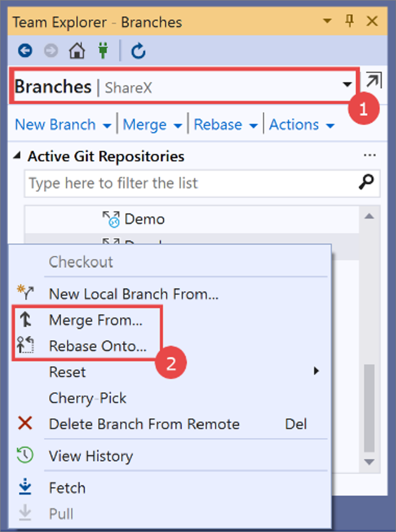
Task: Collapse the Active Git Repositories section
Action: 18,157
